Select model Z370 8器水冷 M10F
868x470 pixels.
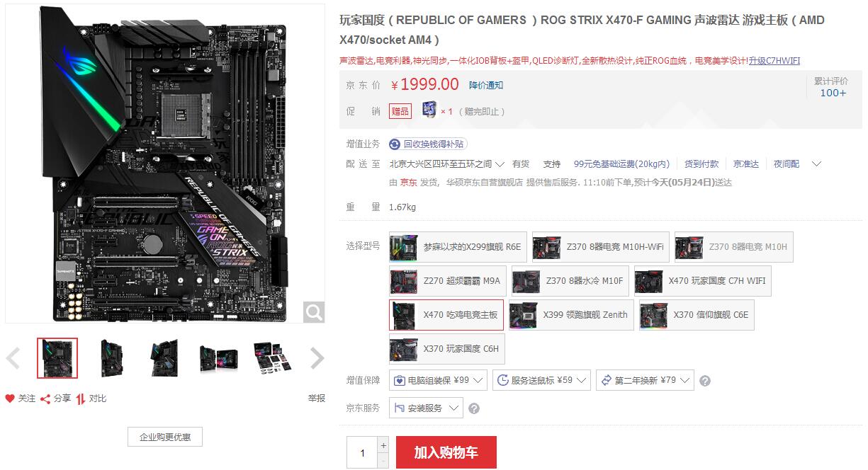click(570, 281)
